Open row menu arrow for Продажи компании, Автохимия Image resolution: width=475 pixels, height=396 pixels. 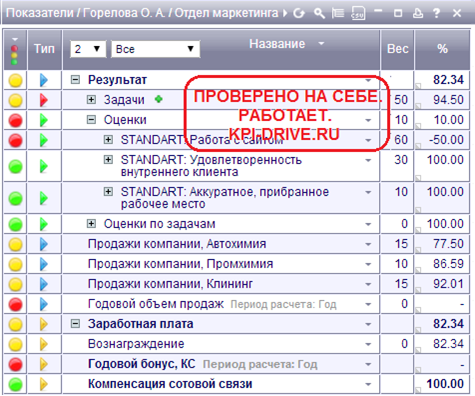[x=368, y=244]
